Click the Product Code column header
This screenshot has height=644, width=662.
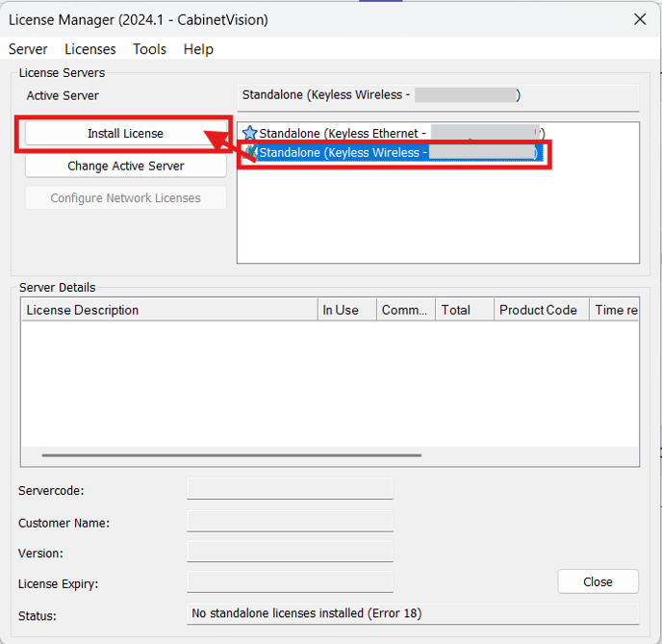540,310
